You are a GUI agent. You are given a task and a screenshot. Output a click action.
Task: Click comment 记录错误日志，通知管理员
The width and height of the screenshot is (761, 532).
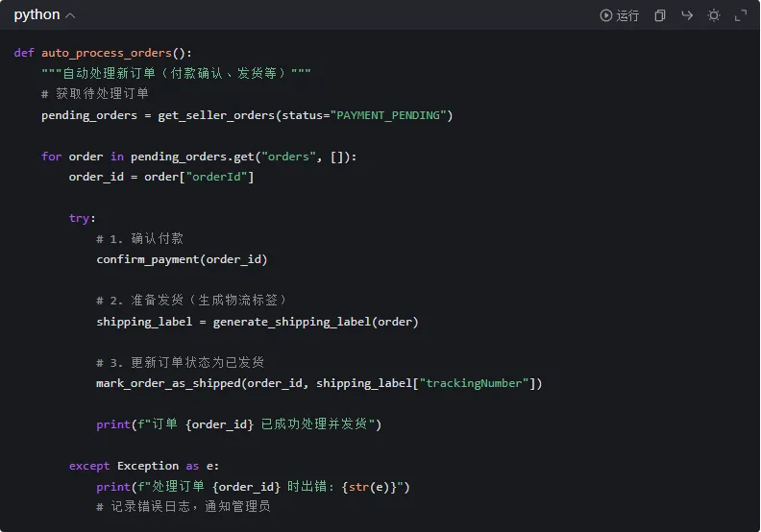184,507
